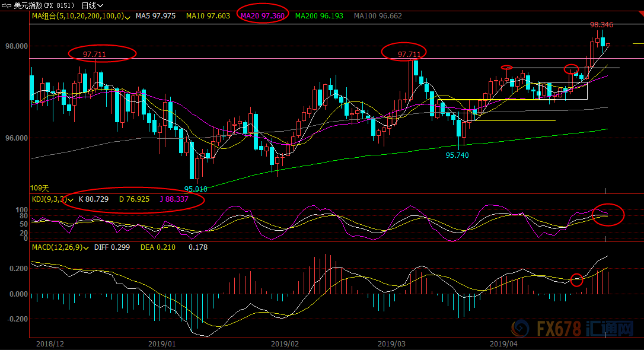Click the 0.000 MACD axis label
The height and width of the screenshot is (350, 644).
19,294
